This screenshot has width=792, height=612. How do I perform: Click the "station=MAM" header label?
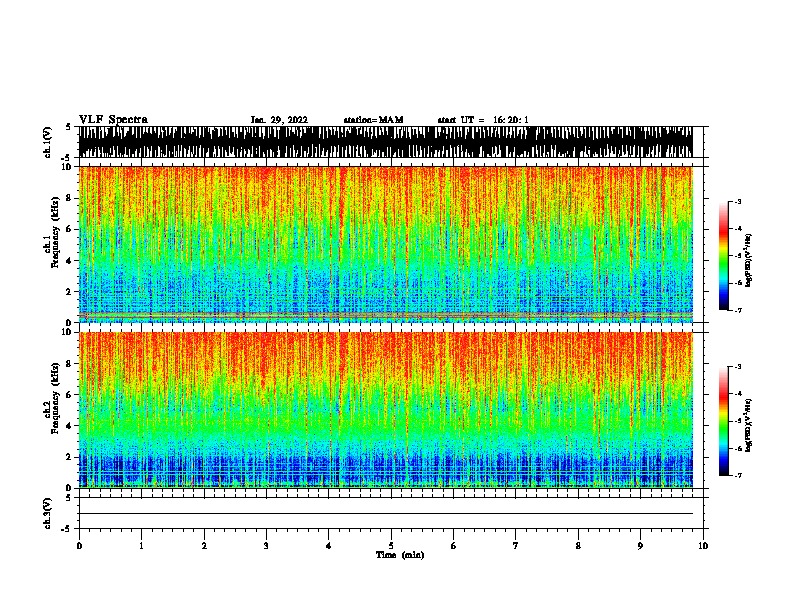tap(373, 120)
